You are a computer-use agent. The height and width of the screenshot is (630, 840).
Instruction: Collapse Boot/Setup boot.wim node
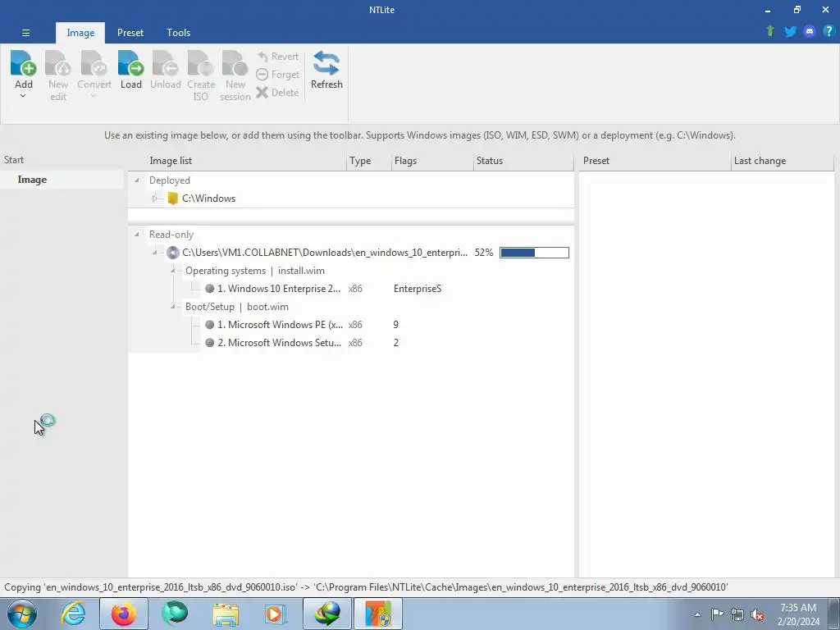pyautogui.click(x=173, y=307)
